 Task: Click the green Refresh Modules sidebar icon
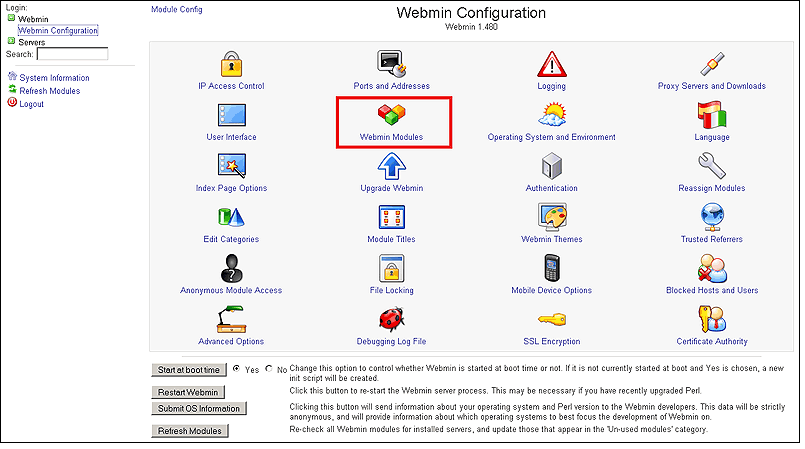tap(12, 89)
